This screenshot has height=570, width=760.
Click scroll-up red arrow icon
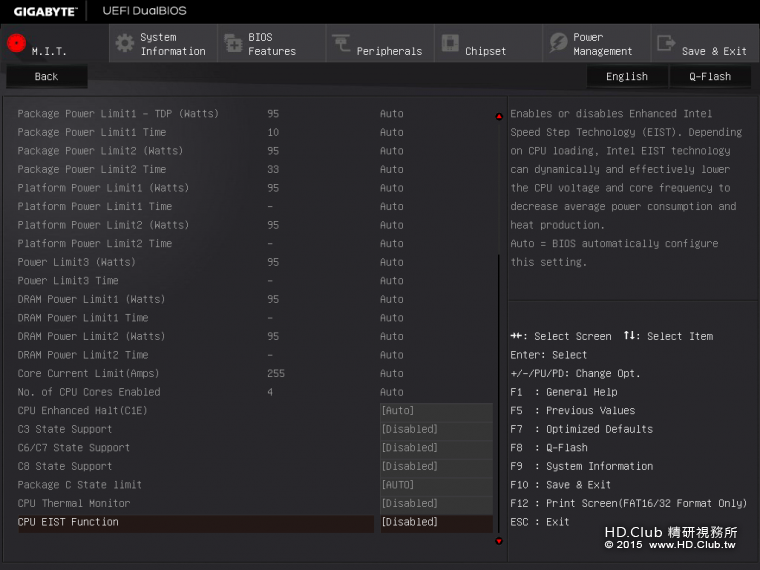pyautogui.click(x=499, y=116)
